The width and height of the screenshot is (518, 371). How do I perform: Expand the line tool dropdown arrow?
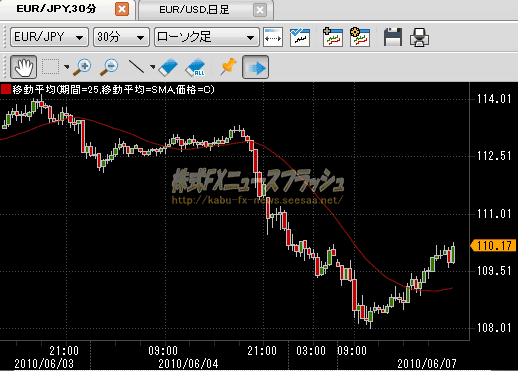(152, 67)
